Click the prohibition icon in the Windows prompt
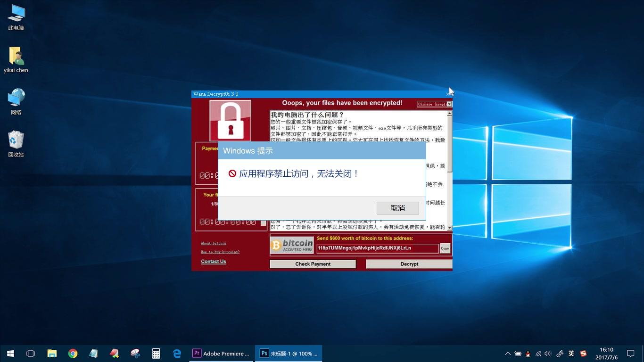The width and height of the screenshot is (644, 362). (x=232, y=173)
